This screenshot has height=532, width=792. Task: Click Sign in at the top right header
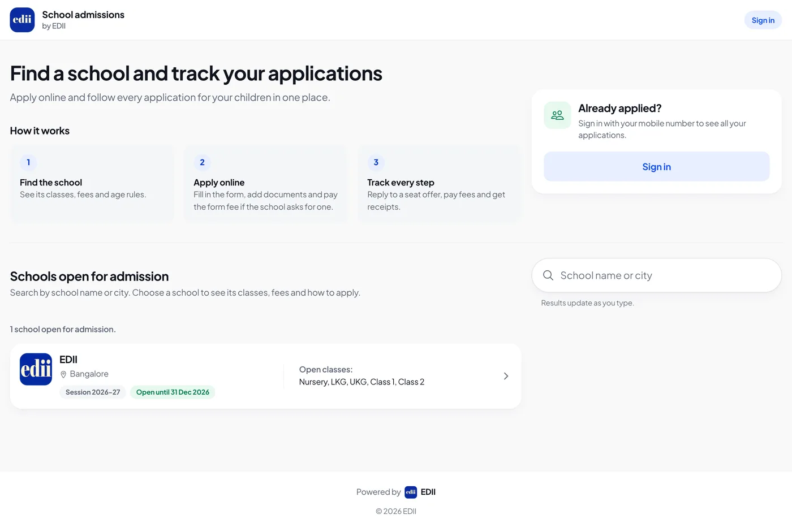pos(763,20)
